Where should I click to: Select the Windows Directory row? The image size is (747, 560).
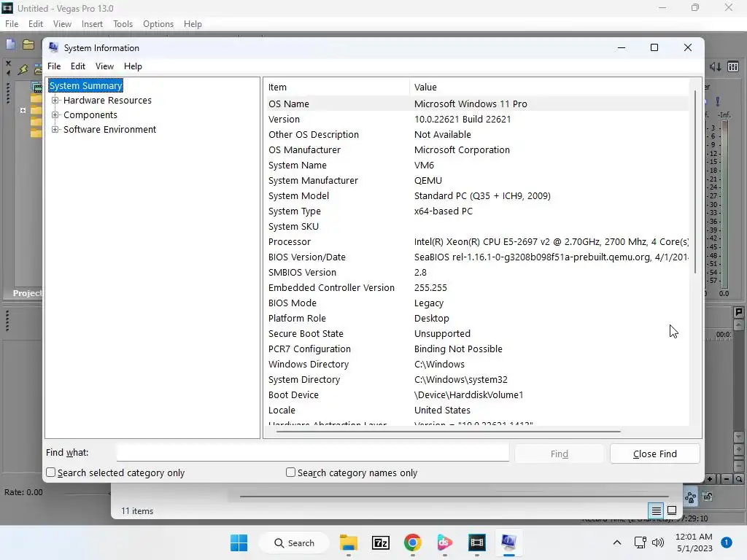click(477, 365)
